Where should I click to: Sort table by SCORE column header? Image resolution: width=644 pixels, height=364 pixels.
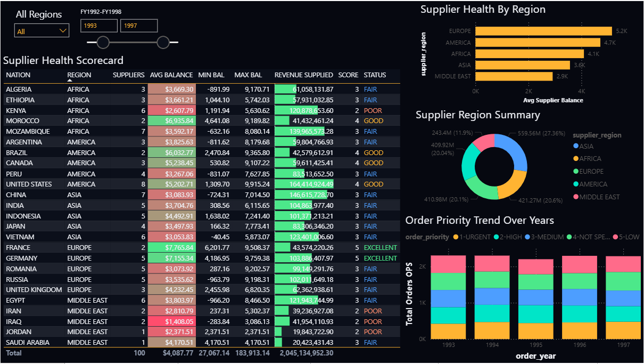(349, 75)
